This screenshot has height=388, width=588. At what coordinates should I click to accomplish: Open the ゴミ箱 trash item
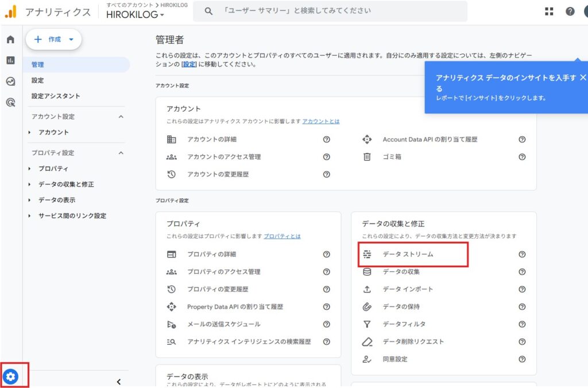[x=392, y=157]
